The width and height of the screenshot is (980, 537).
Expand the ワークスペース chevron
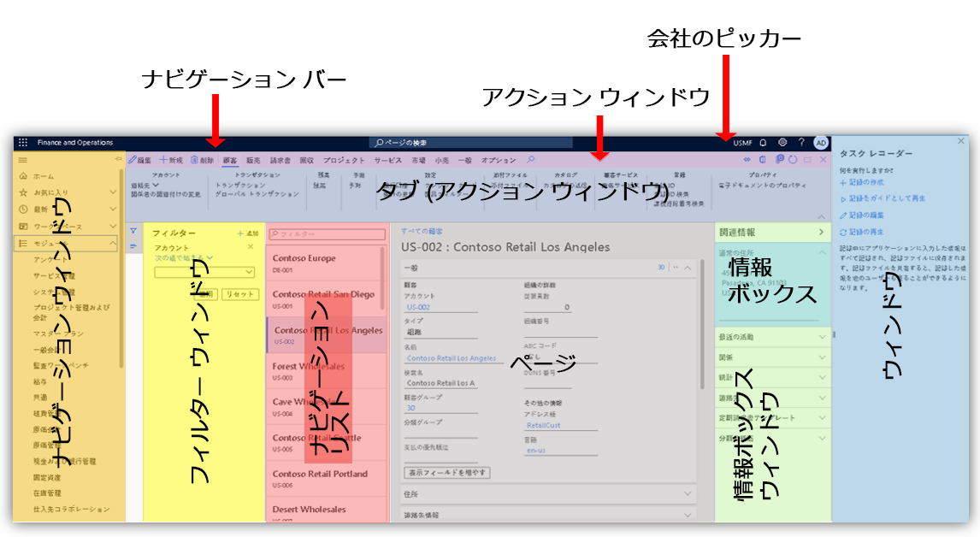click(113, 226)
